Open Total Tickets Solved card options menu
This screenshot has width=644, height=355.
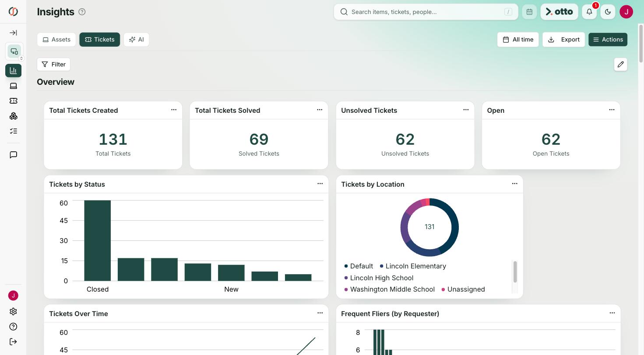click(x=320, y=110)
